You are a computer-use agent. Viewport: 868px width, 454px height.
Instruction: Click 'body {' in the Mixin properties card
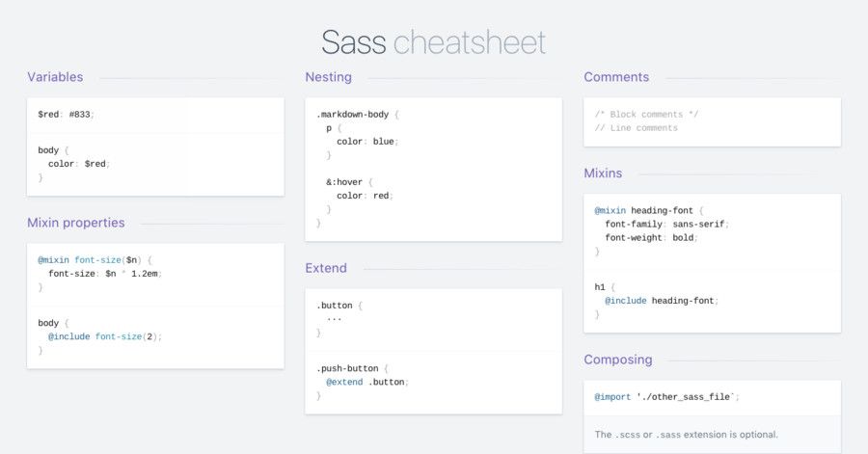(x=53, y=323)
